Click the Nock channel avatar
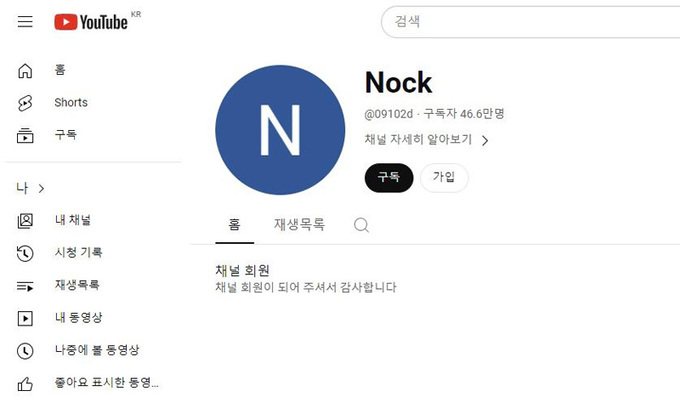The width and height of the screenshot is (680, 408). 280,130
